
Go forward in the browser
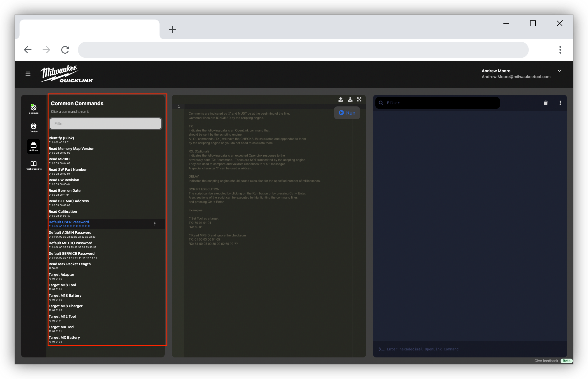[46, 50]
